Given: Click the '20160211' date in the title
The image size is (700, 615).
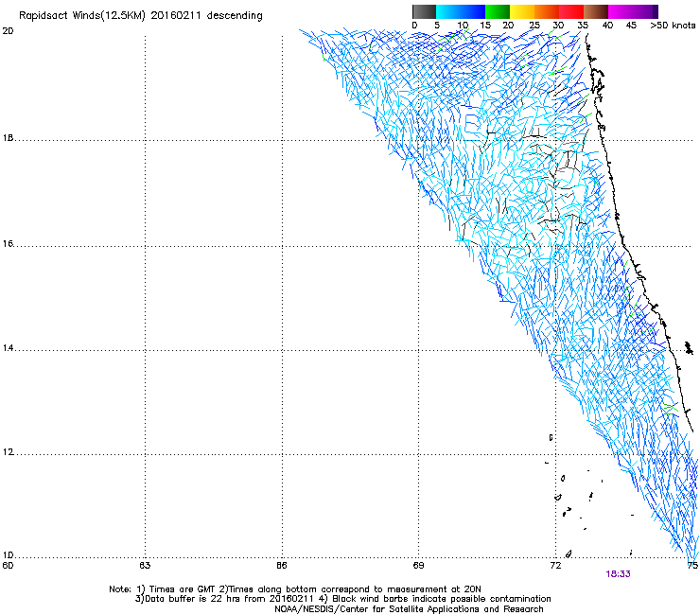Looking at the screenshot, I should coord(176,16).
